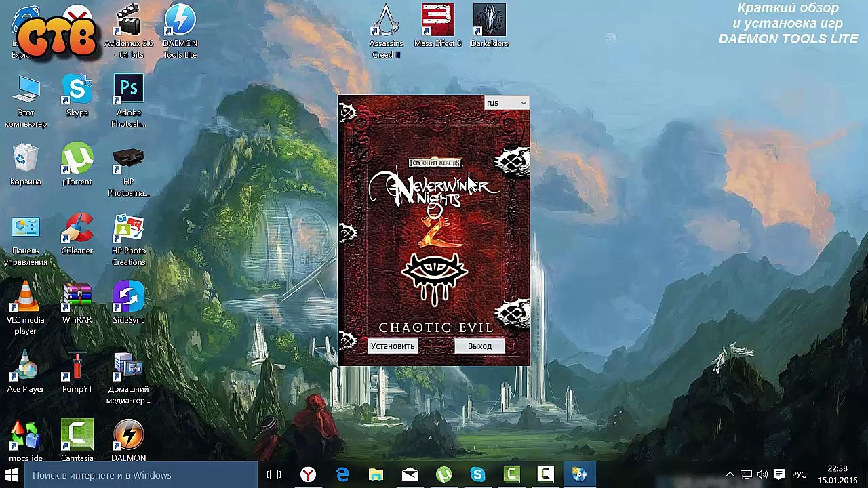Open the Windows Start menu

click(12, 475)
